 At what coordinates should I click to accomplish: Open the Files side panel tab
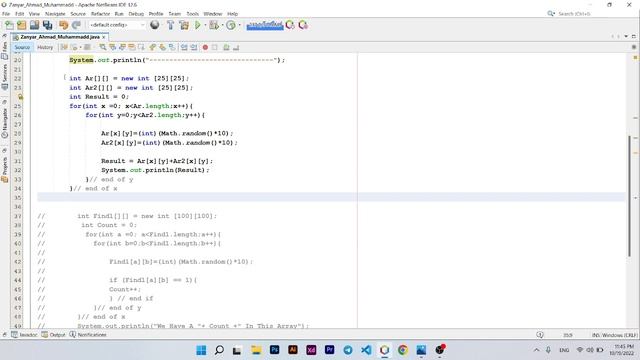pos(4,51)
